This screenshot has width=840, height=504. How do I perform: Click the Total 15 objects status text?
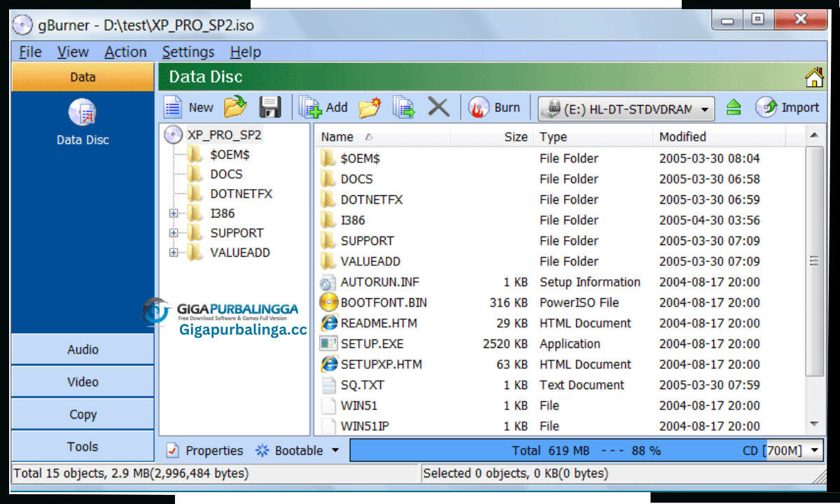(x=131, y=473)
